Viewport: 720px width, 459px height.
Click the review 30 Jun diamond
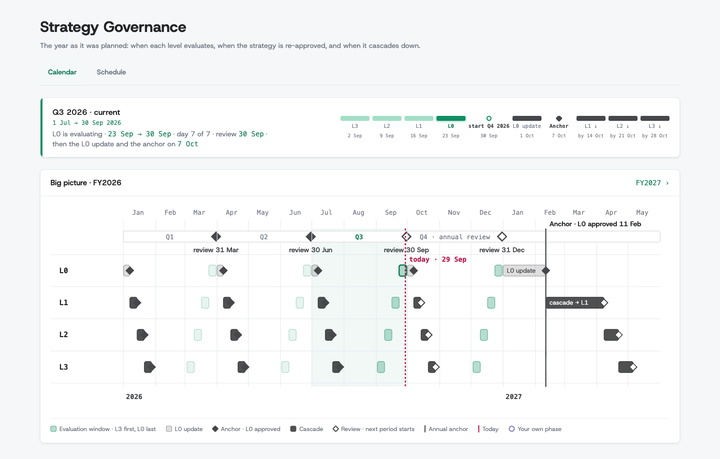[311, 236]
